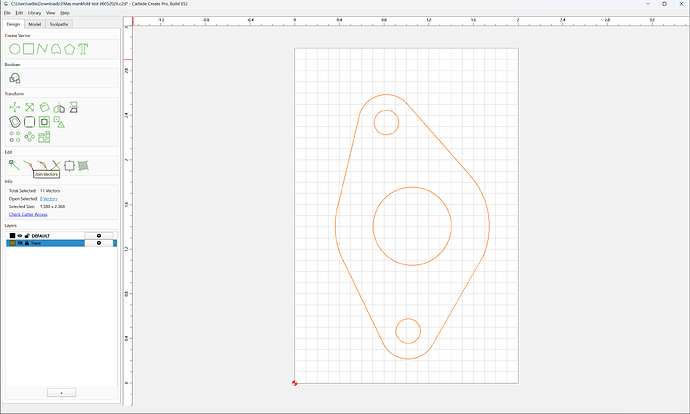Open options button for DEFAULT layer
The width and height of the screenshot is (690, 414).
(99, 236)
